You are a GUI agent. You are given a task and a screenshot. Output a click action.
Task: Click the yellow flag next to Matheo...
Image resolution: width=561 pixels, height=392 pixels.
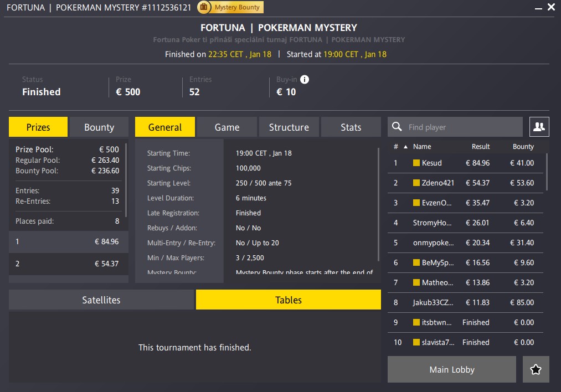[416, 282]
